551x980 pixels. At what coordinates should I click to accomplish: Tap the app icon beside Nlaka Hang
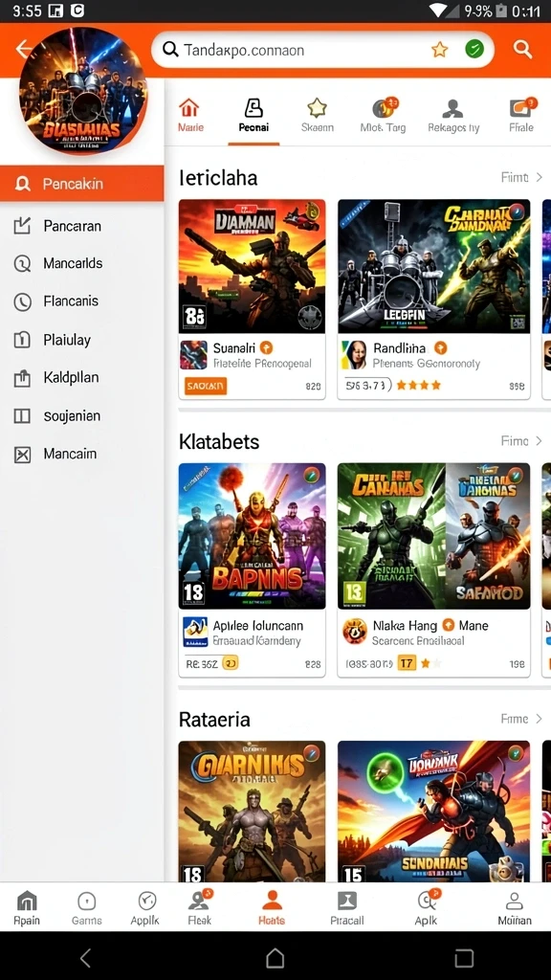[355, 632]
